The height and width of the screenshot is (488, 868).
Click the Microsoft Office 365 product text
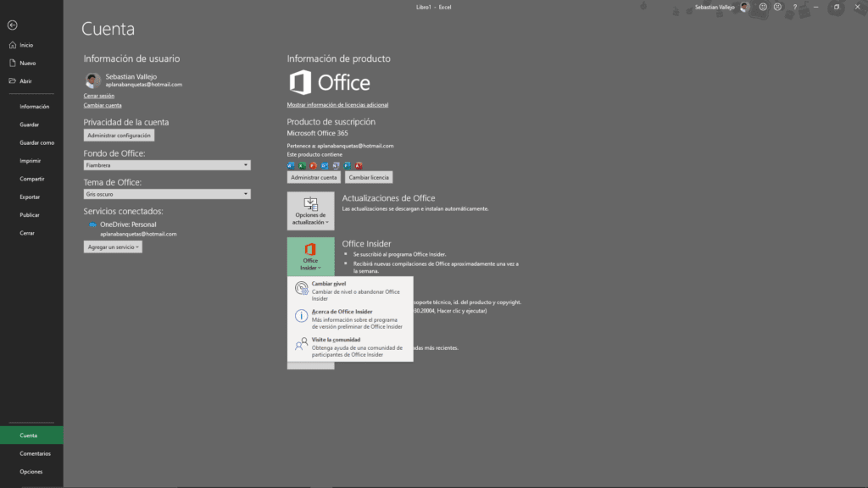click(317, 133)
